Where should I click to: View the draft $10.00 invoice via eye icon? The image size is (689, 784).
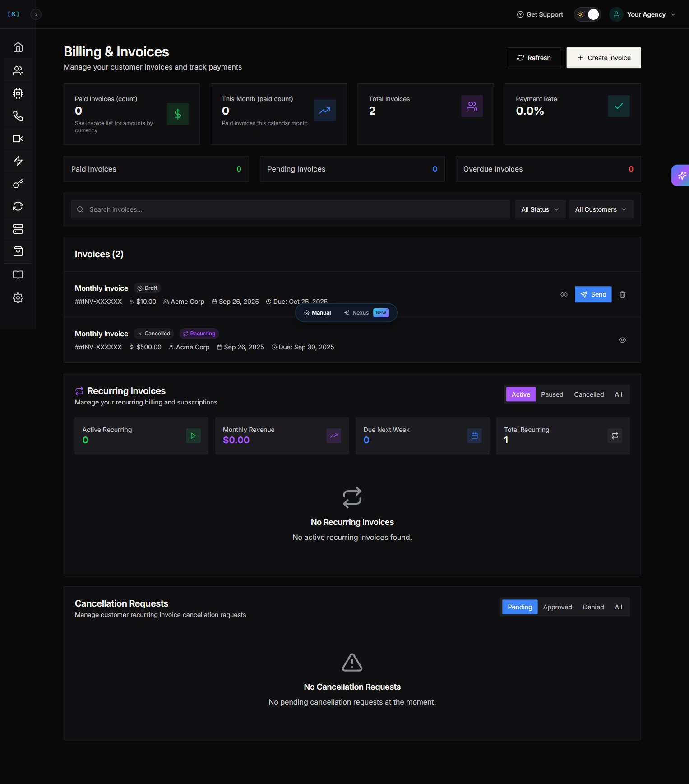coord(564,294)
